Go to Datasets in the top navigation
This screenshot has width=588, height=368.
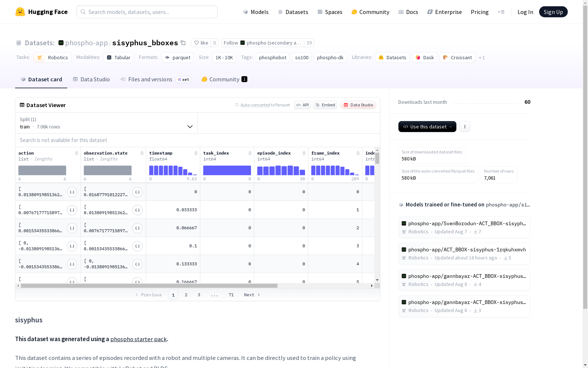(x=293, y=12)
